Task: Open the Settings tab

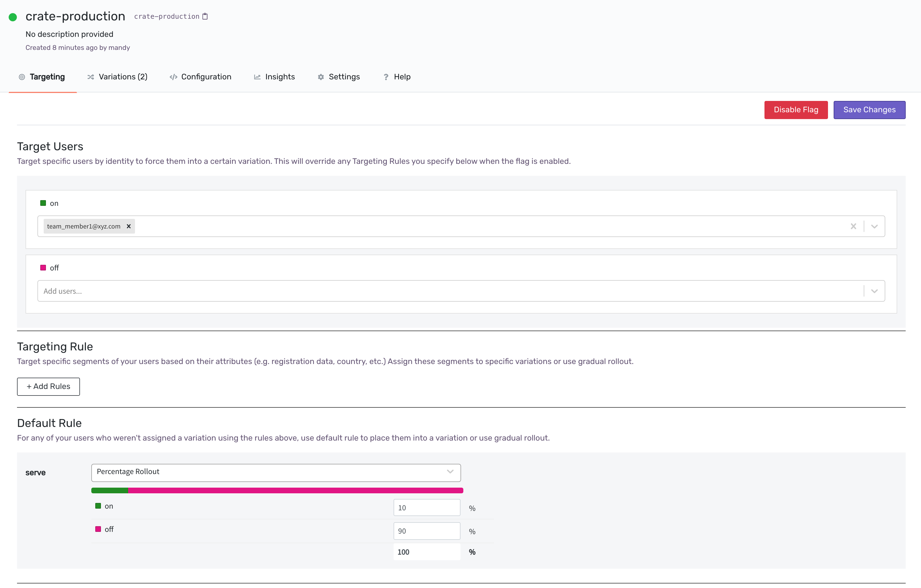Action: [x=339, y=77]
